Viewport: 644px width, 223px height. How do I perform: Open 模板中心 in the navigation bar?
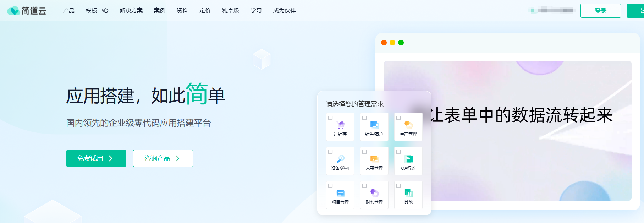point(97,11)
